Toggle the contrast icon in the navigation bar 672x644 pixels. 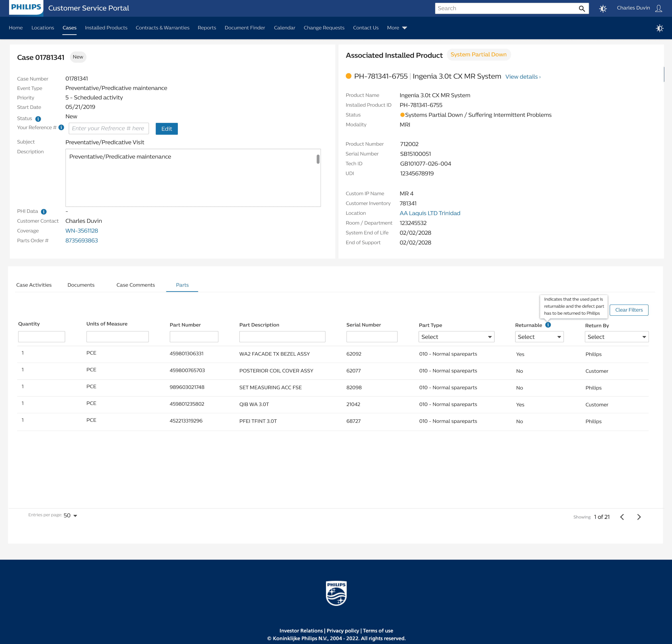pyautogui.click(x=659, y=28)
